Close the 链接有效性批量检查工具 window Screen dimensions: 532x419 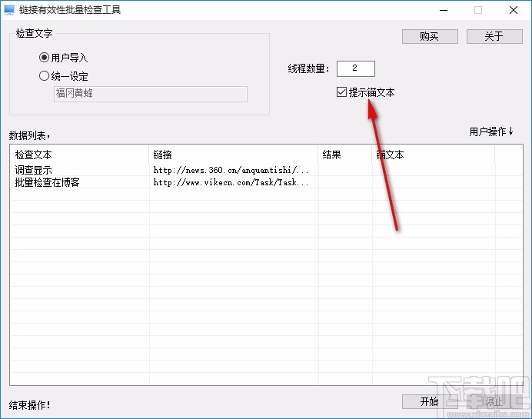514,10
